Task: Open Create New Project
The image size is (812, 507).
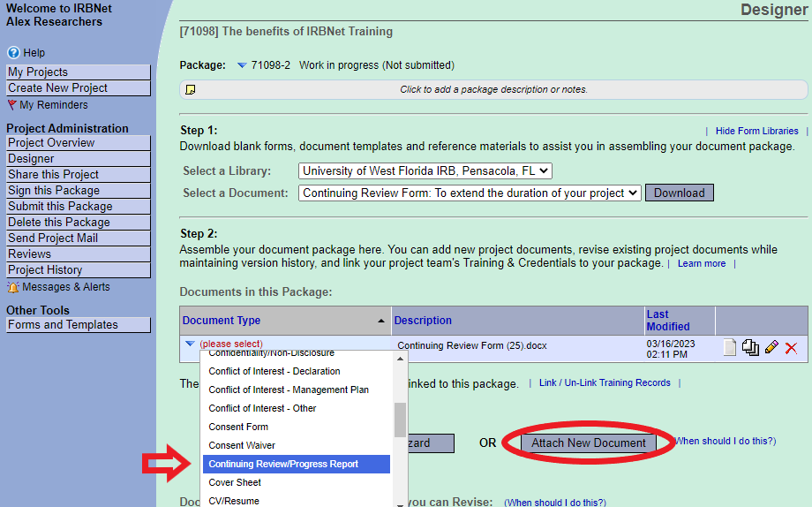Action: point(79,88)
